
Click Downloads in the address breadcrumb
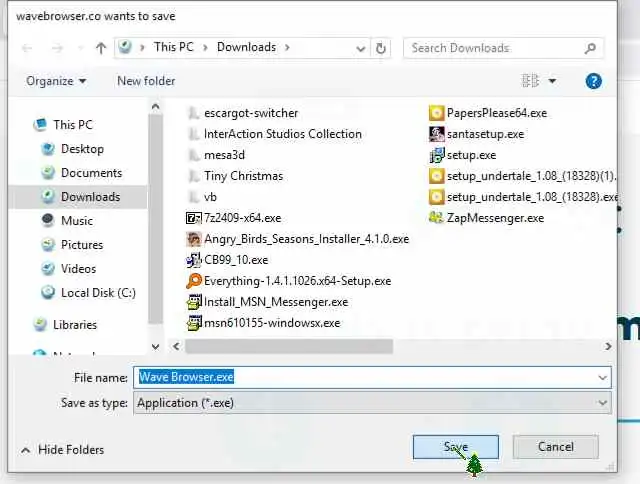(x=247, y=47)
